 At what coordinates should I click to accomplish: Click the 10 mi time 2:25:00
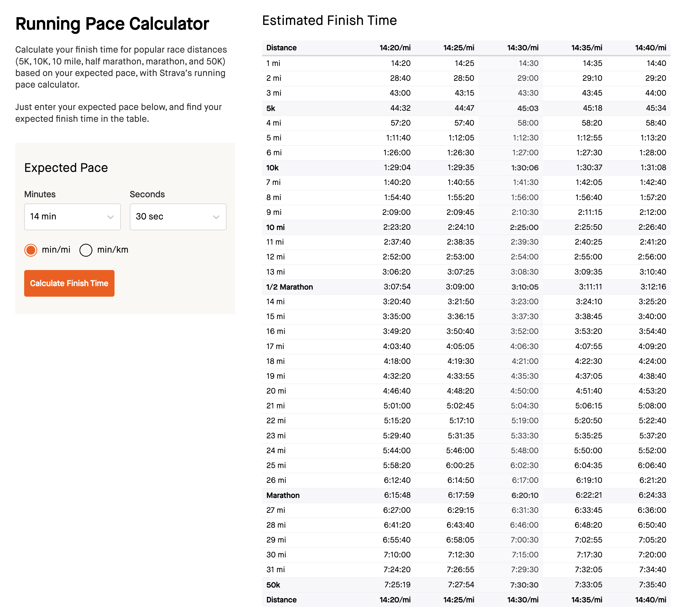click(524, 227)
